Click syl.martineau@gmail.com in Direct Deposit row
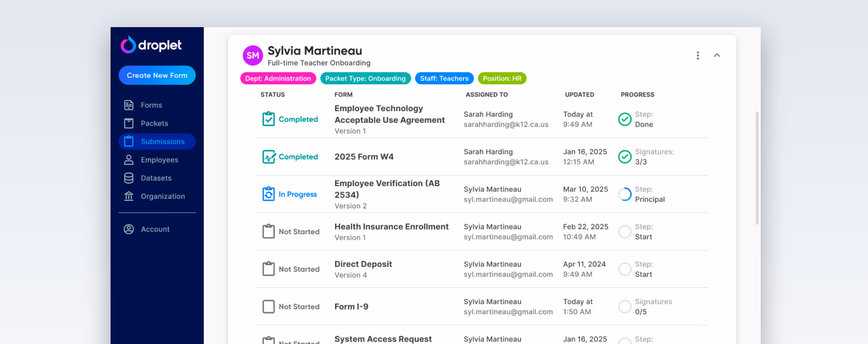This screenshot has height=344, width=868. pyautogui.click(x=508, y=274)
